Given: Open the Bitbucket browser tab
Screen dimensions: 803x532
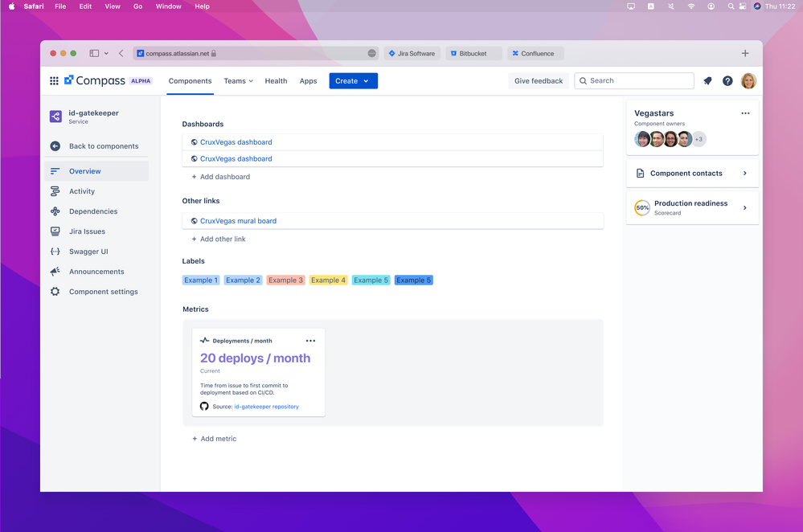Looking at the screenshot, I should click(x=473, y=53).
